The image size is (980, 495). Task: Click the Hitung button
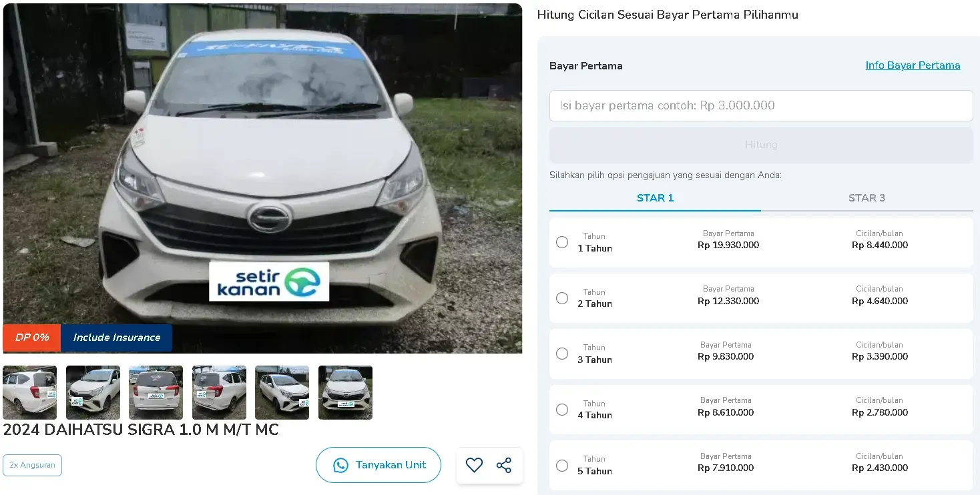click(x=761, y=145)
